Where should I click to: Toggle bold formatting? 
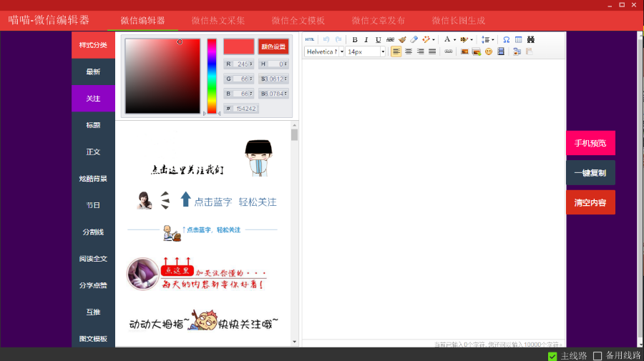pyautogui.click(x=355, y=40)
